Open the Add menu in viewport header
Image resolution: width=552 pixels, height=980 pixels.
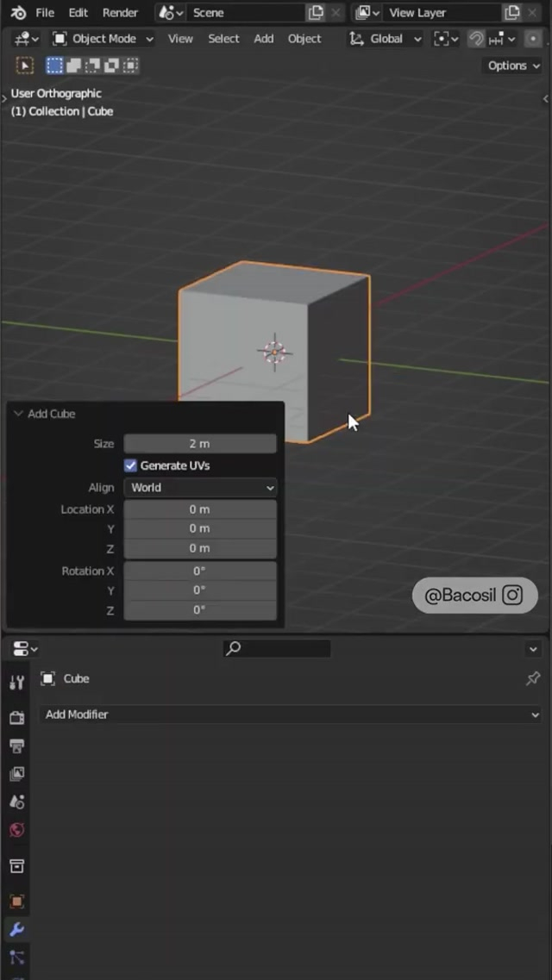coord(264,39)
